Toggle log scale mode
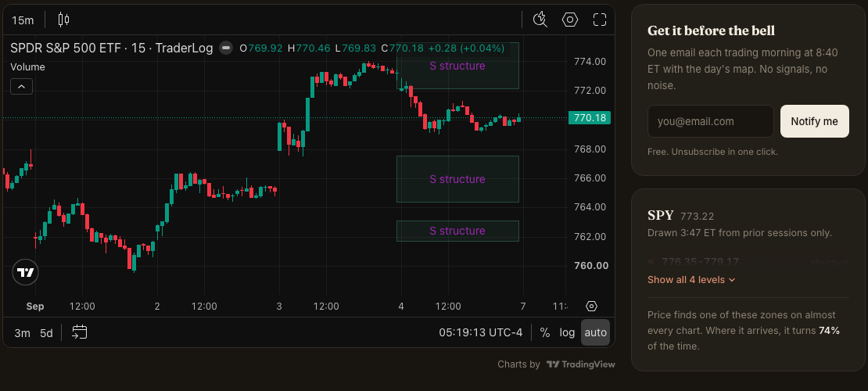Viewport: 868px width, 391px height. pyautogui.click(x=567, y=333)
